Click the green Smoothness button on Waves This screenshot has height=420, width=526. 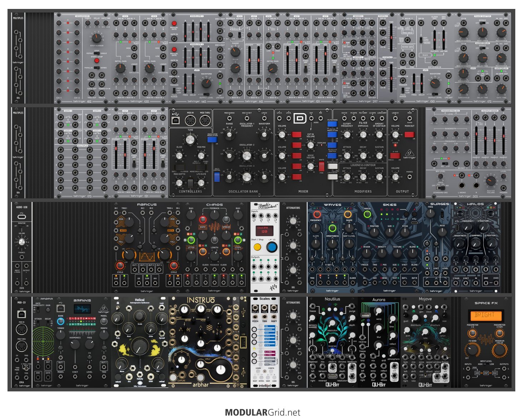point(332,228)
